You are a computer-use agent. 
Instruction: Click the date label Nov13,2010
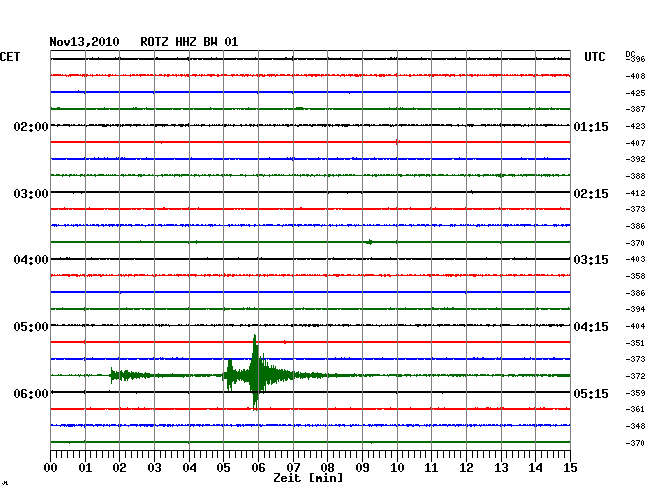[84, 42]
